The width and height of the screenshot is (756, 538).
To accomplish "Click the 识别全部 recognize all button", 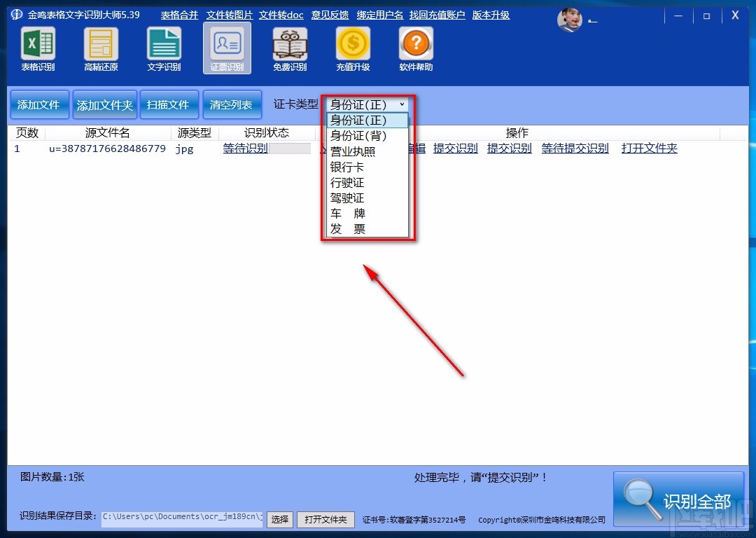I will [678, 499].
